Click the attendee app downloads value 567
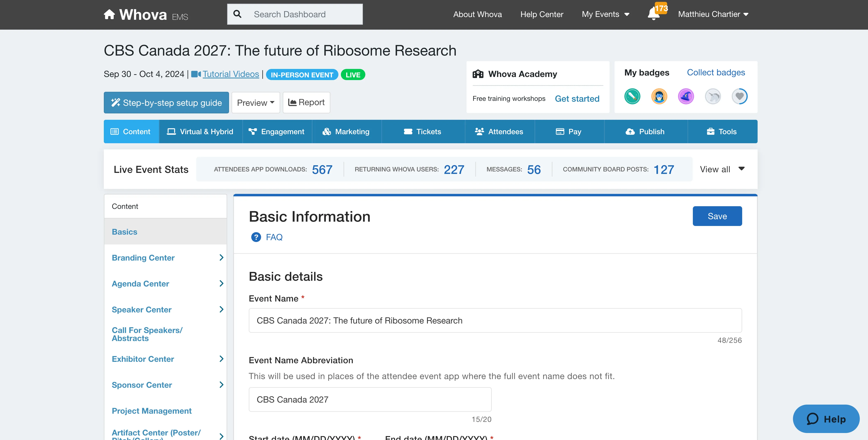The height and width of the screenshot is (440, 868). 322,169
